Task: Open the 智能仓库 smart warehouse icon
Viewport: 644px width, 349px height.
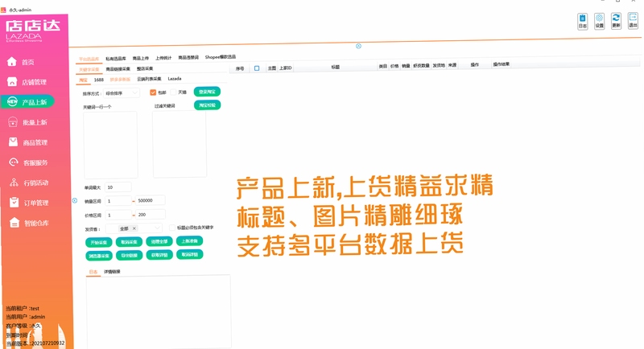Action: tap(14, 223)
